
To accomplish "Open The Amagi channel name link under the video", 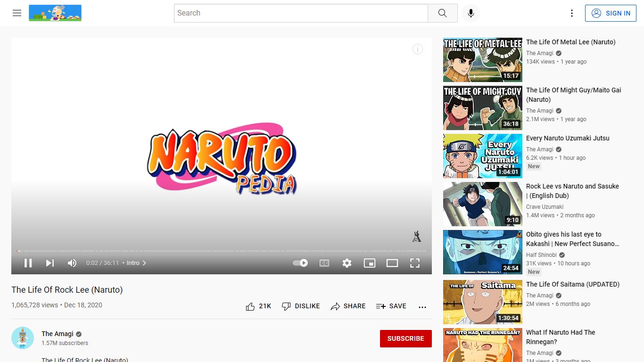I will coord(58,334).
